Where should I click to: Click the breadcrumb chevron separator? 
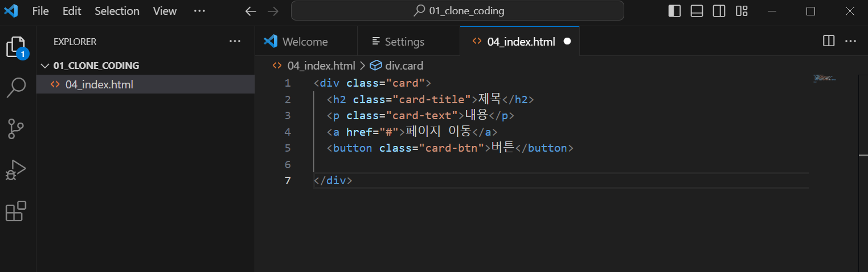click(x=363, y=66)
